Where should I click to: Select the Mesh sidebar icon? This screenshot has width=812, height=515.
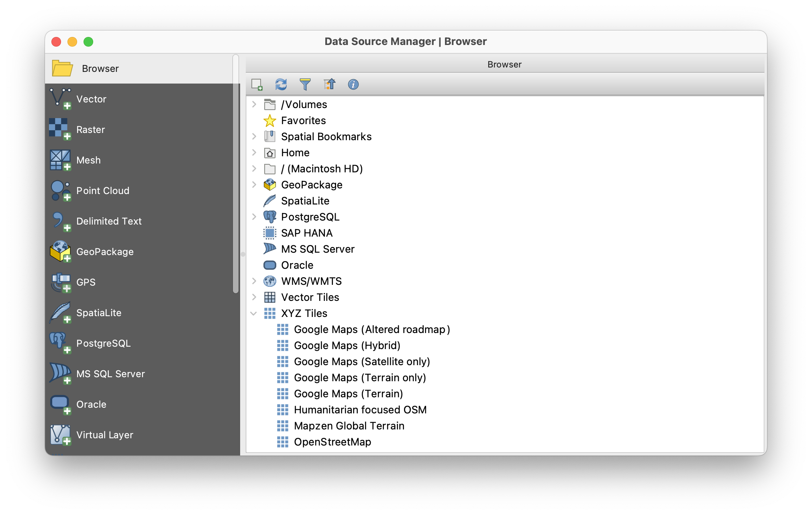(60, 160)
